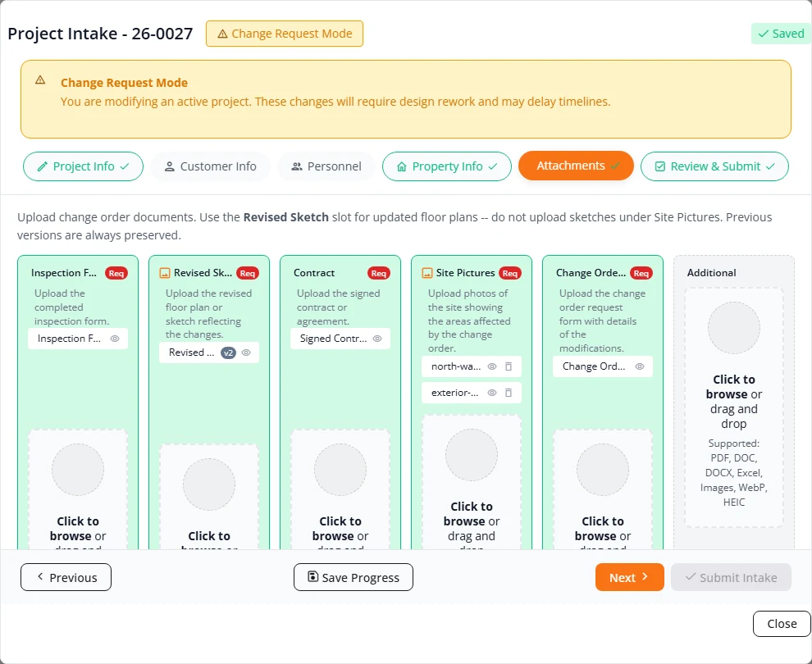812x664 pixels.
Task: Select the Attachments tab
Action: coord(576,166)
